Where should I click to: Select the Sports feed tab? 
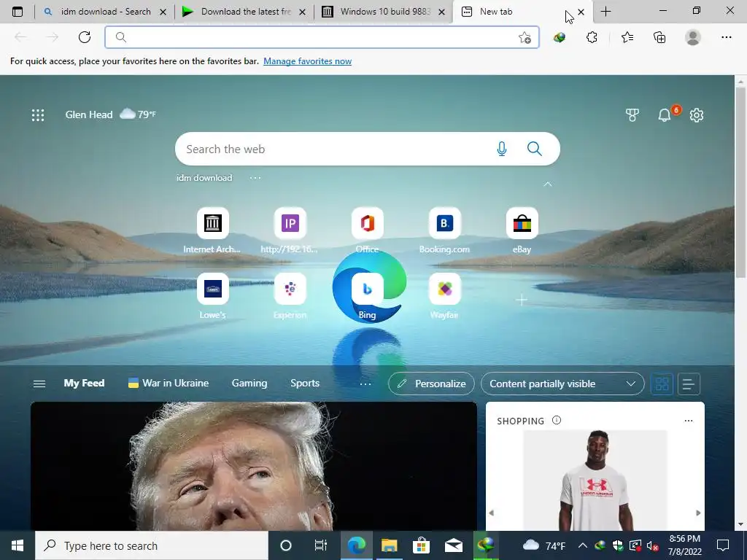point(305,384)
